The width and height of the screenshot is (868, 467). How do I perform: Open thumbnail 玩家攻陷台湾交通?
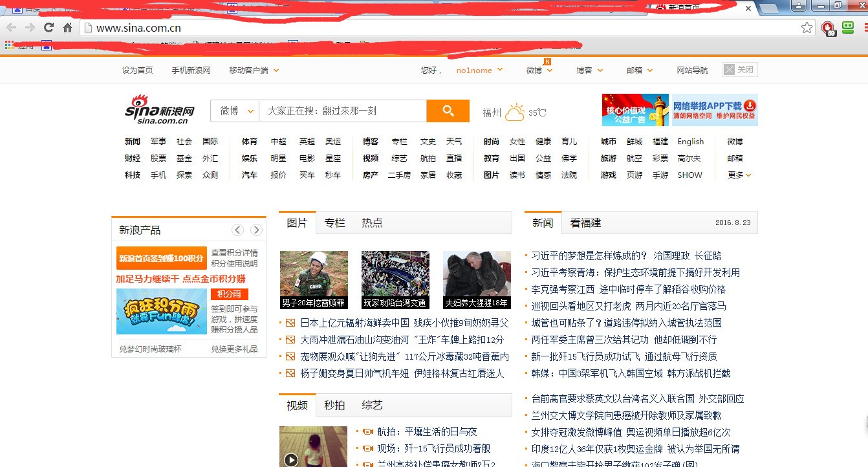click(x=395, y=280)
